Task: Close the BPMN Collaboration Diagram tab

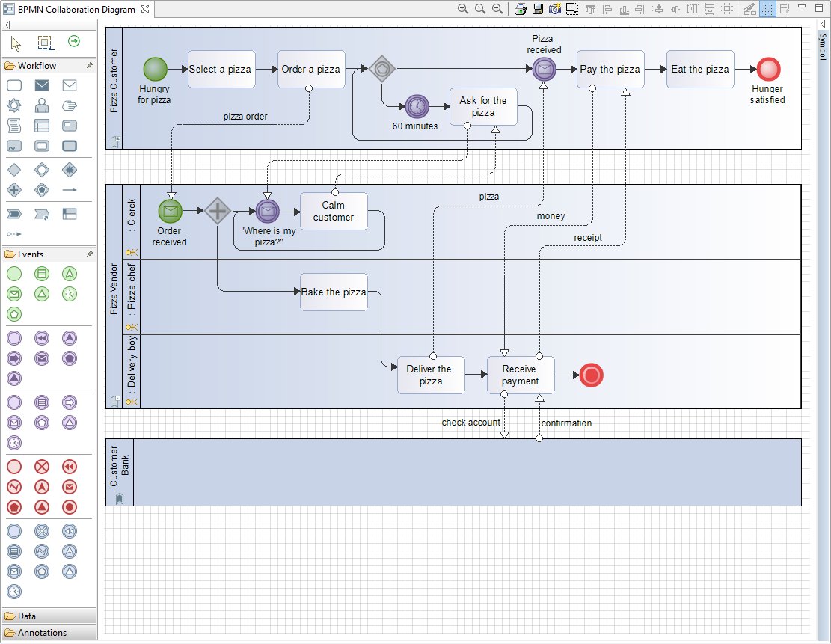Action: coord(144,9)
